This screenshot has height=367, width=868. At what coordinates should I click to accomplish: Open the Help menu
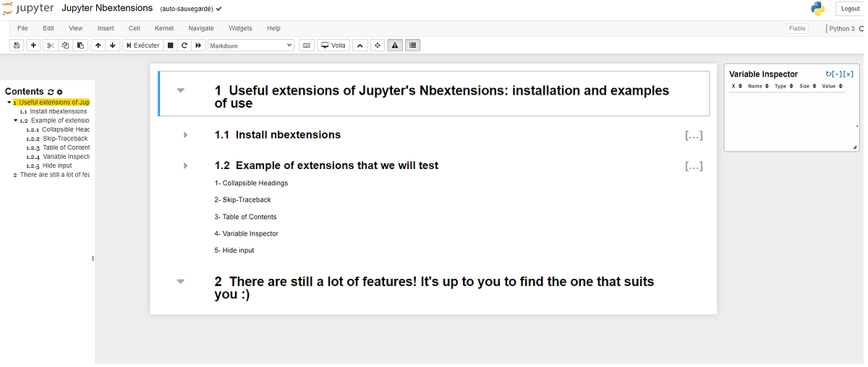(x=273, y=28)
